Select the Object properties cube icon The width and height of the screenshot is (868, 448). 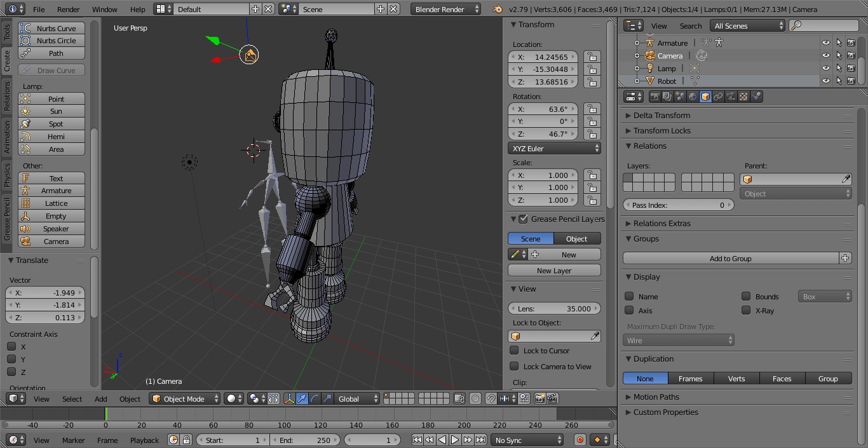tap(705, 97)
